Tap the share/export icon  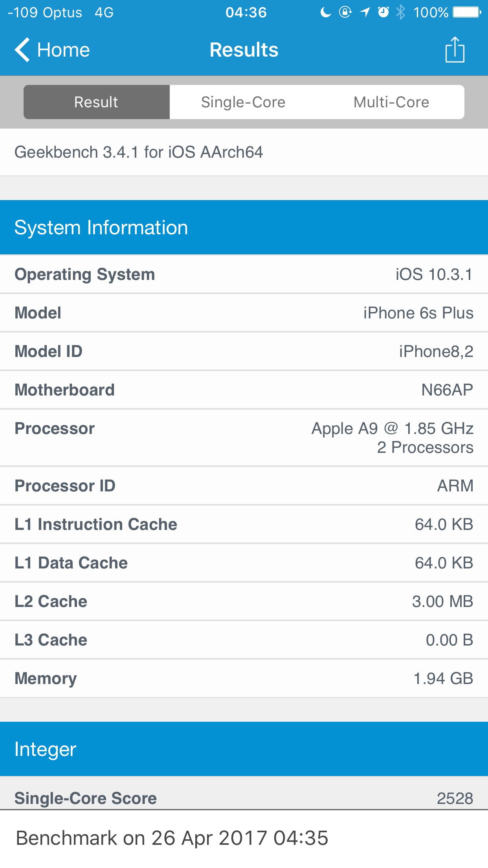click(x=455, y=50)
